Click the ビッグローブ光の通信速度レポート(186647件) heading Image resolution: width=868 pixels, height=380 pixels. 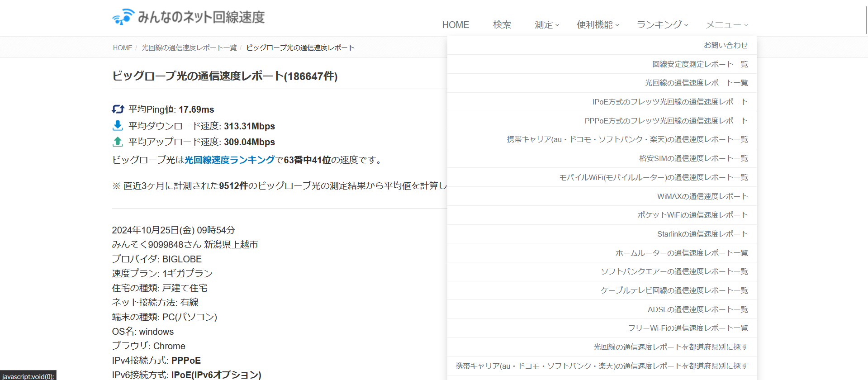(225, 76)
